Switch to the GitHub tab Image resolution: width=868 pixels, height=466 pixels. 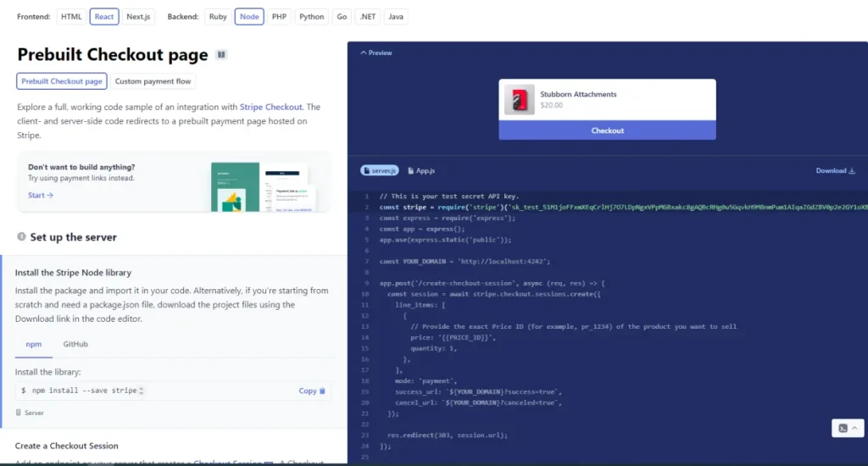tap(75, 344)
